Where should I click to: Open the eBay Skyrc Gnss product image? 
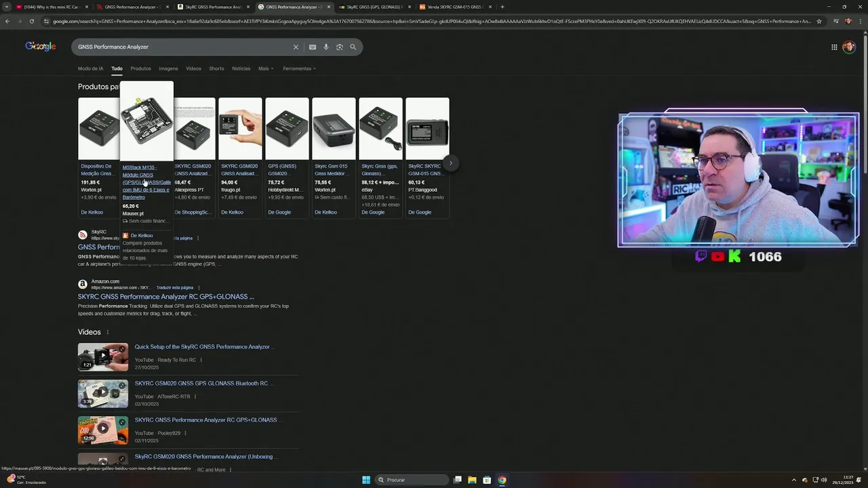coord(380,129)
